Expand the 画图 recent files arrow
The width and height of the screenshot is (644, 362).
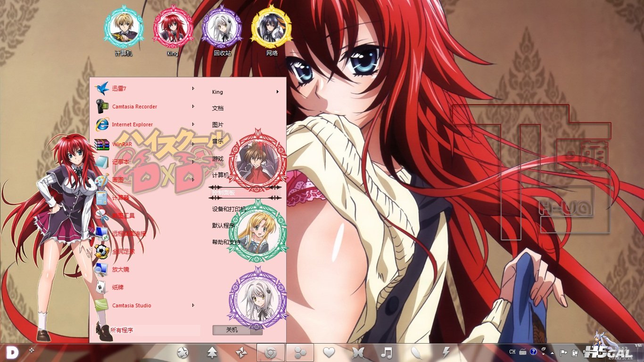(193, 180)
